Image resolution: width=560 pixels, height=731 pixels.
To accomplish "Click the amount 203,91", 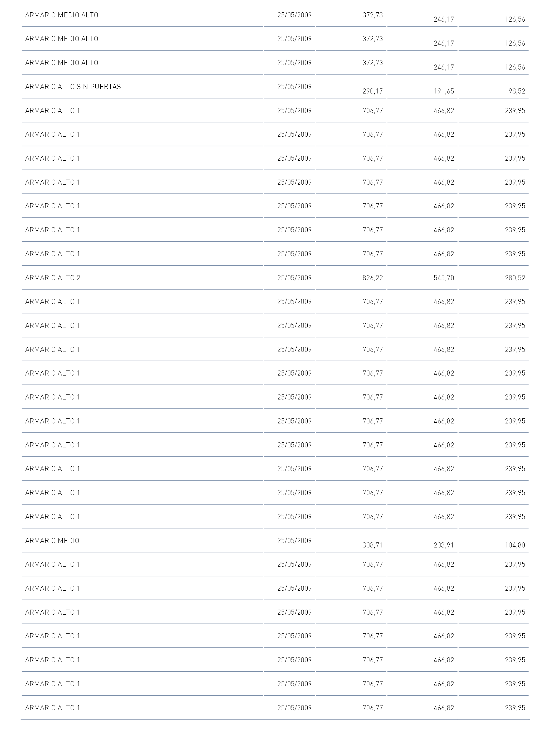I will coord(444,545).
